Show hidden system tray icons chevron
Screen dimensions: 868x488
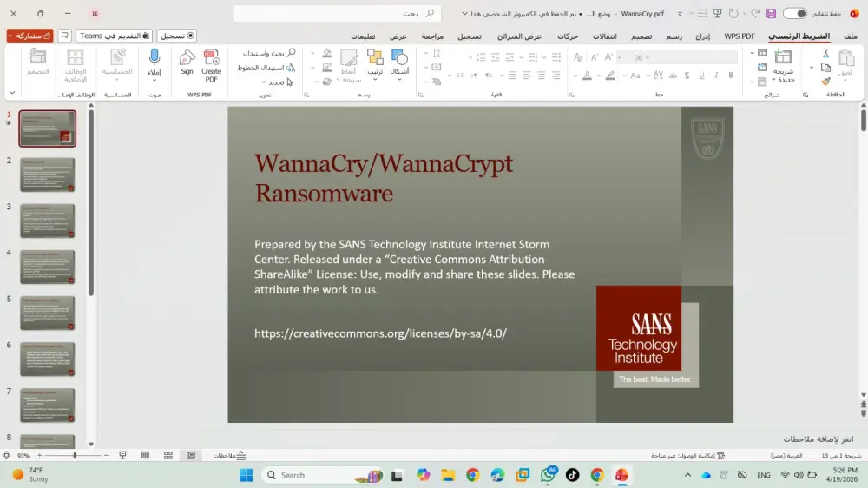click(x=687, y=475)
